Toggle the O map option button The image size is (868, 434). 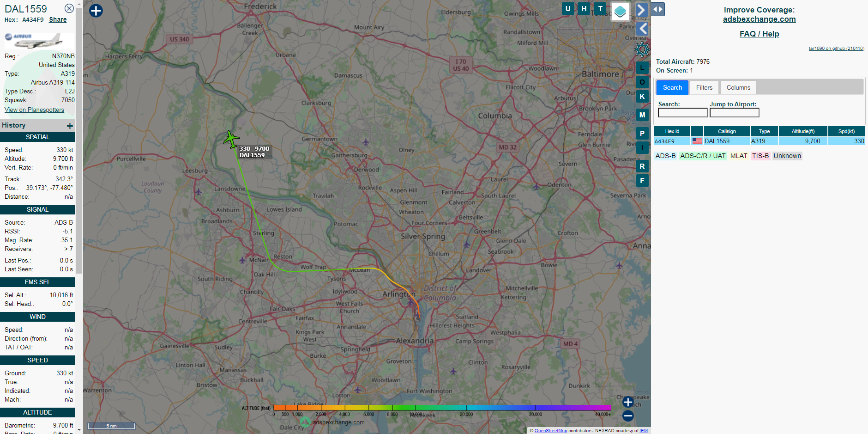(x=642, y=82)
